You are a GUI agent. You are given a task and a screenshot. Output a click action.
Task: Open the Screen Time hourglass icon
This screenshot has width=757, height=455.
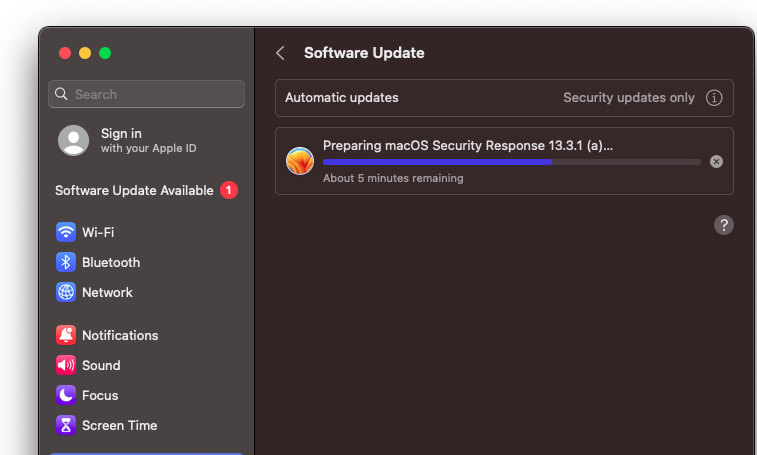[66, 425]
